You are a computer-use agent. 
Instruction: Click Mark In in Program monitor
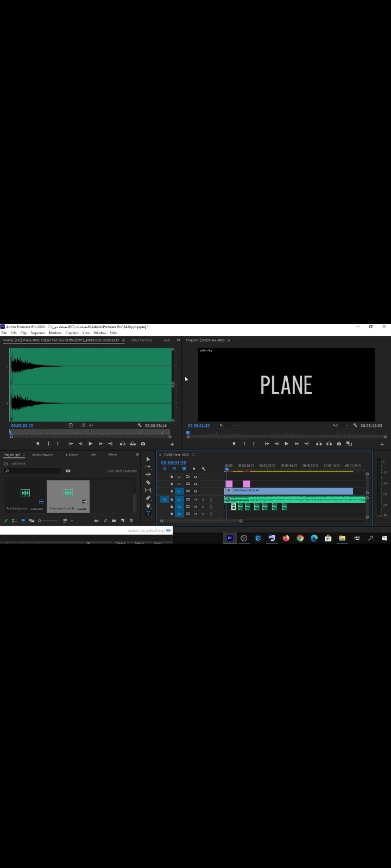[x=244, y=444]
